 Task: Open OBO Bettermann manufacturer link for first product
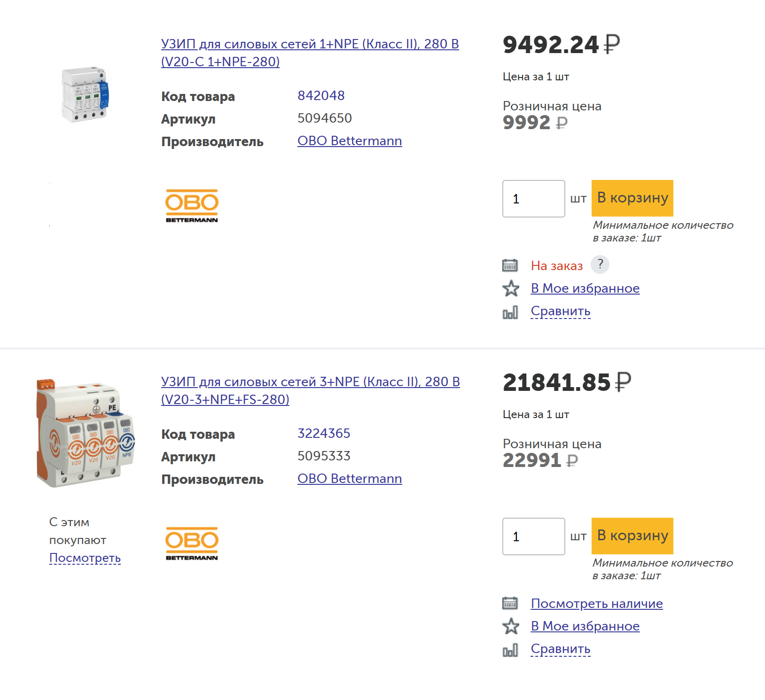coord(350,141)
